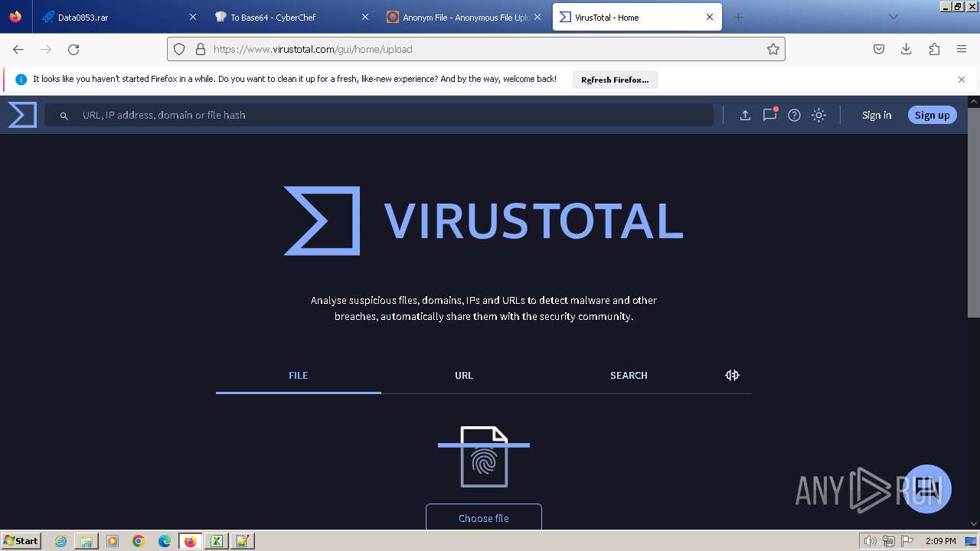Close the VirusTotal - Home tab

tap(710, 17)
